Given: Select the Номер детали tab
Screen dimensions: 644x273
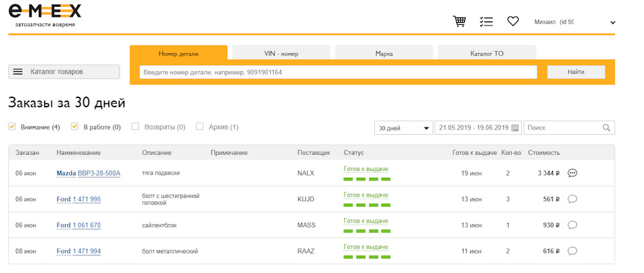Looking at the screenshot, I should pyautogui.click(x=178, y=54).
